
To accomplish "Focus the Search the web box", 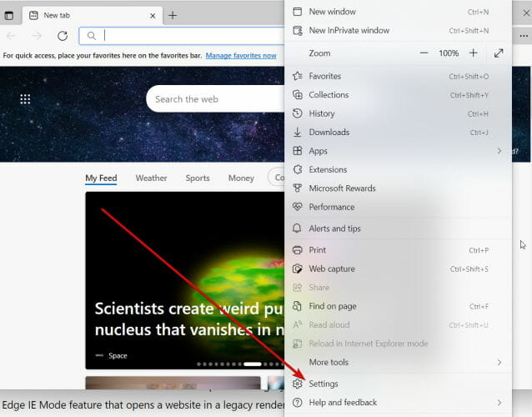I will click(x=215, y=98).
